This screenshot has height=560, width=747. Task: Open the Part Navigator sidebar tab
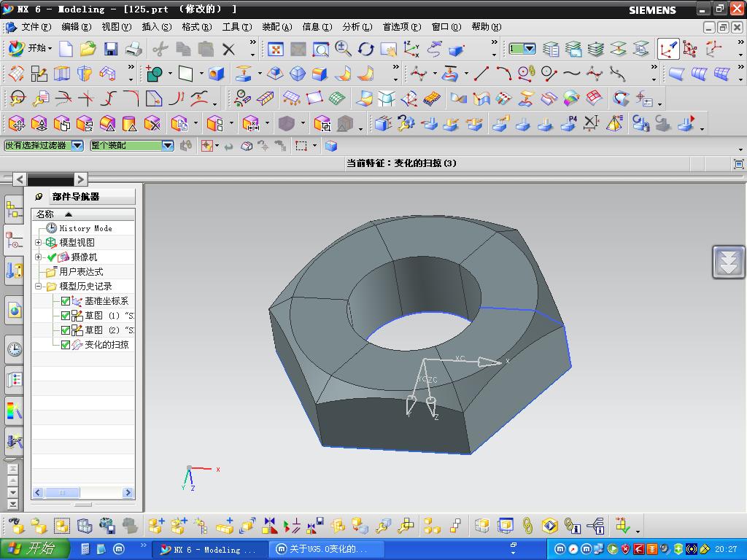pos(14,241)
